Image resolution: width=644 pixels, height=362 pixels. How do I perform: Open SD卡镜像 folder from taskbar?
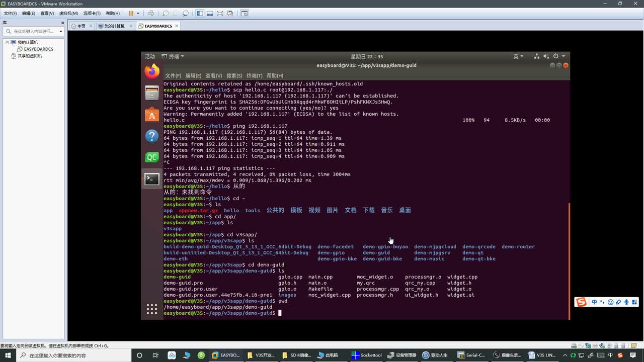coord(297,355)
